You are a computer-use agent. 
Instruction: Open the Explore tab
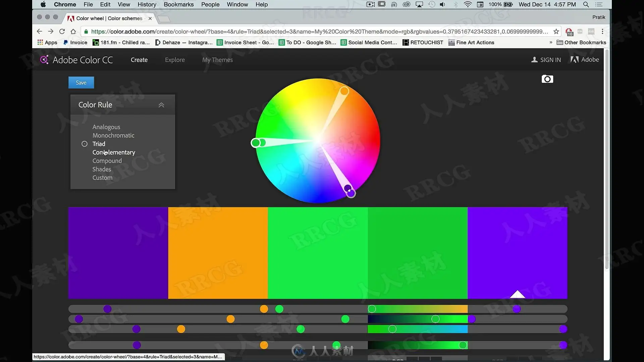[x=175, y=60]
